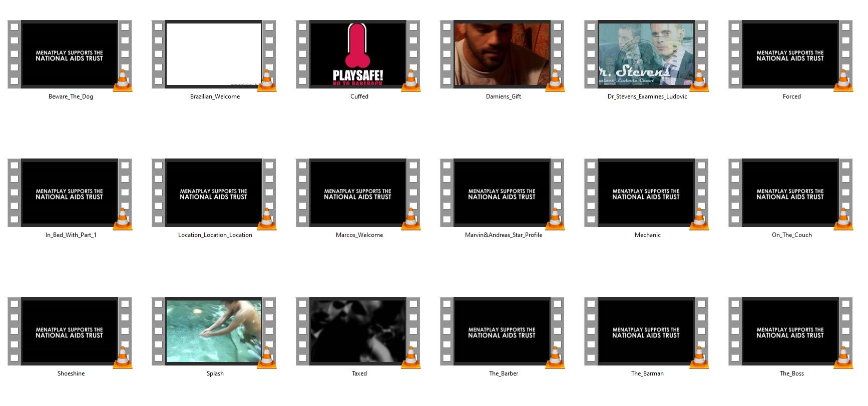The image size is (868, 406).
Task: Select the Damiens_Gift video thumbnail
Action: point(502,54)
